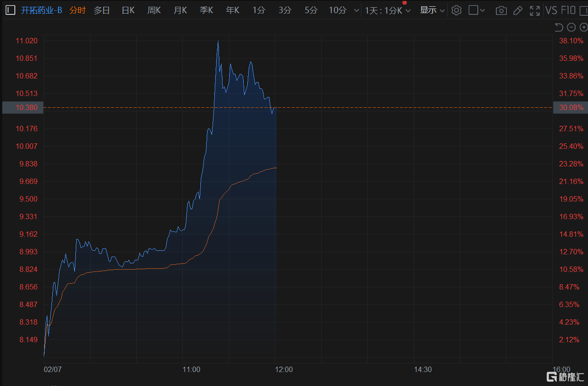Enter fullscreen chart mode
Viewport: 588px width, 386px height.
(535, 10)
